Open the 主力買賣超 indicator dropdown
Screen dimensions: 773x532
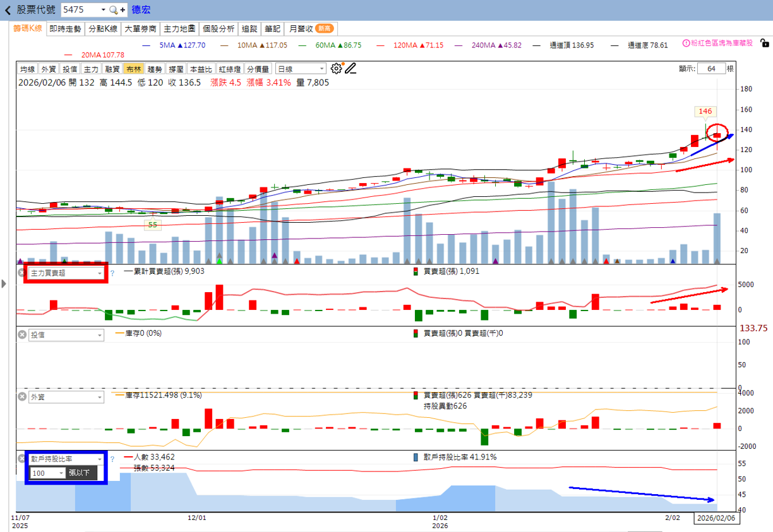pyautogui.click(x=66, y=273)
